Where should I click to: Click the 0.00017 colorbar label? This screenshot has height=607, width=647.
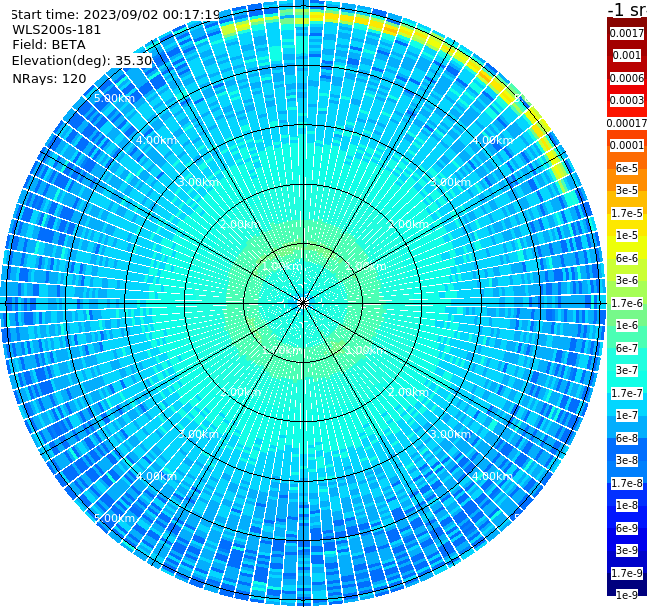[x=626, y=123]
